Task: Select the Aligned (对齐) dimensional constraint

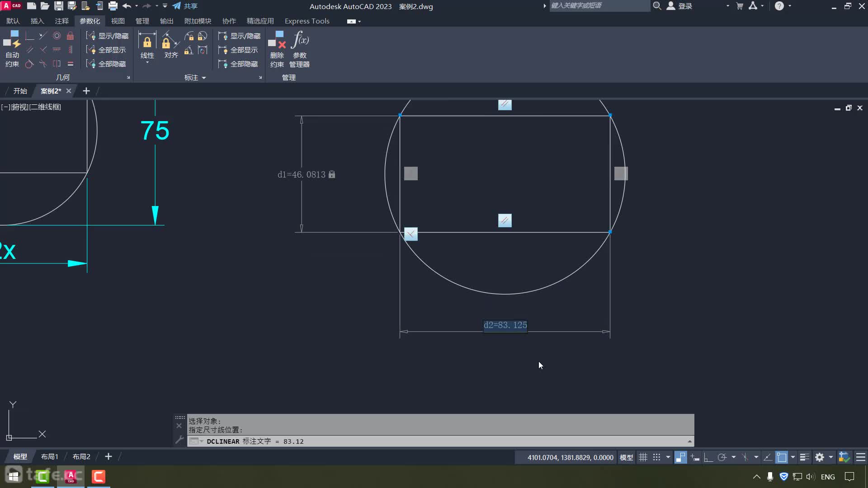Action: [171, 45]
